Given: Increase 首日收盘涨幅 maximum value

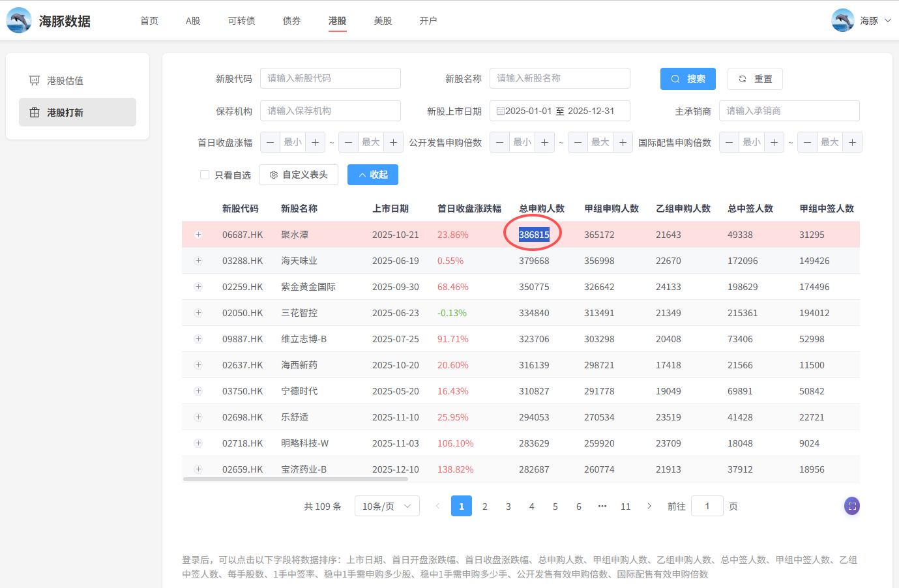Looking at the screenshot, I should [x=394, y=142].
